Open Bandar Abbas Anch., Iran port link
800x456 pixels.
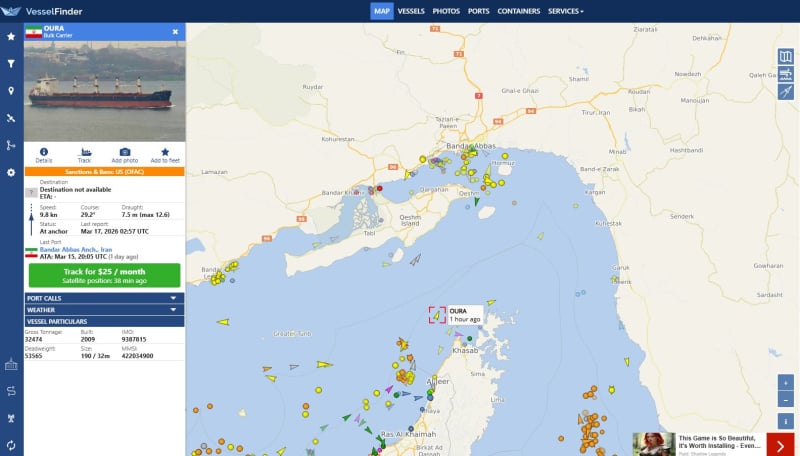76,249
